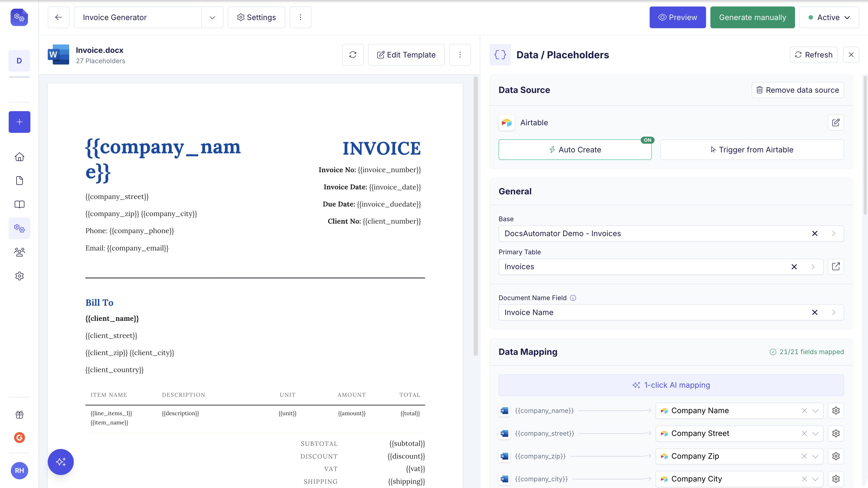Select Trigger from Airtable mode

click(752, 150)
